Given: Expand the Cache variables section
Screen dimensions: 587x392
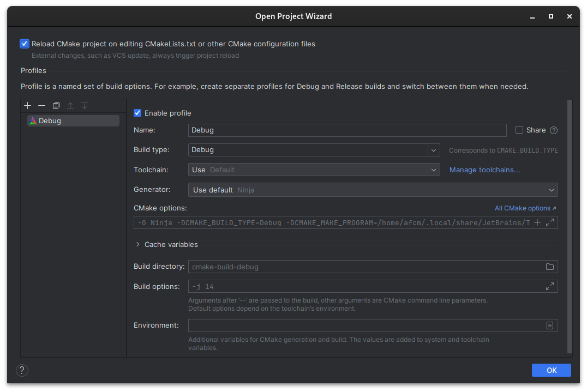Looking at the screenshot, I should (x=137, y=244).
